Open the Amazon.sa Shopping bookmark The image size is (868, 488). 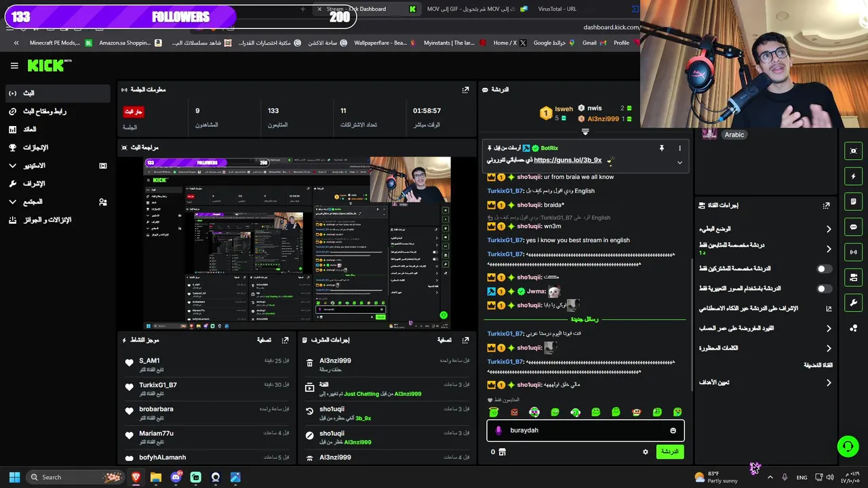tap(130, 43)
